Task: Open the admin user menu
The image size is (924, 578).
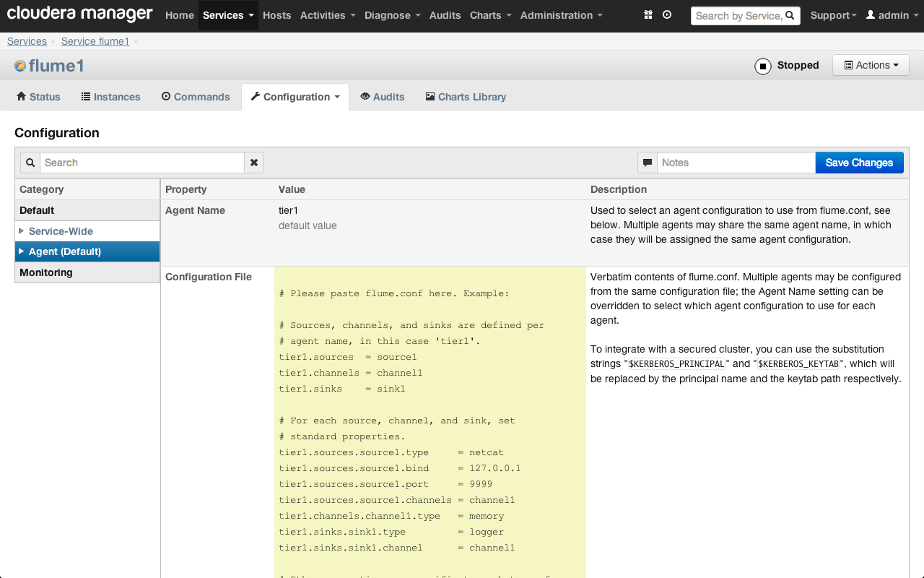Action: [x=892, y=15]
